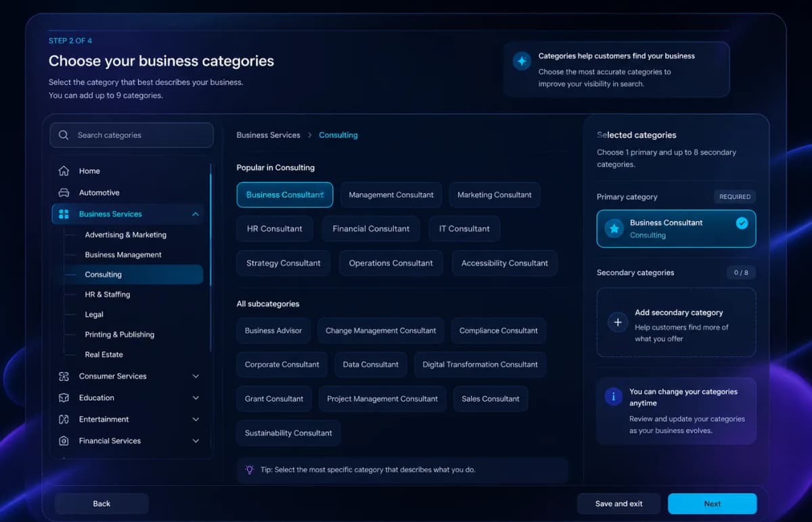The height and width of the screenshot is (522, 812).
Task: Choose the Sustainability Consultant chip
Action: click(288, 433)
